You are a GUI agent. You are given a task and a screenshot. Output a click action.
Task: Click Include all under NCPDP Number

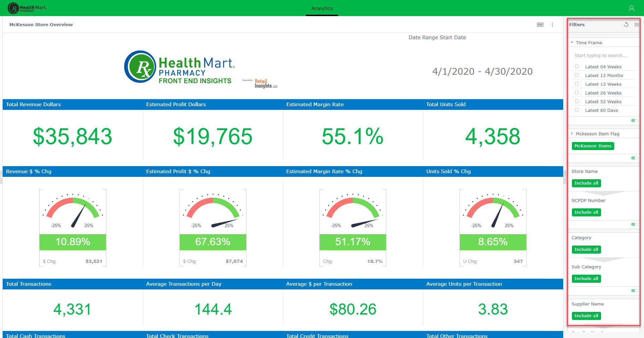click(x=586, y=212)
